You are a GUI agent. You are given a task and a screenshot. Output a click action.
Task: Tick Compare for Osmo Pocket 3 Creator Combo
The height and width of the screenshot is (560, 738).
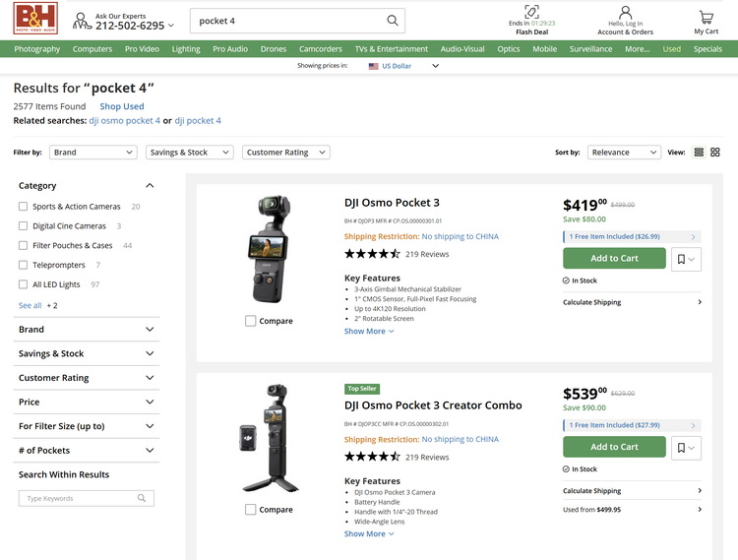click(x=250, y=510)
